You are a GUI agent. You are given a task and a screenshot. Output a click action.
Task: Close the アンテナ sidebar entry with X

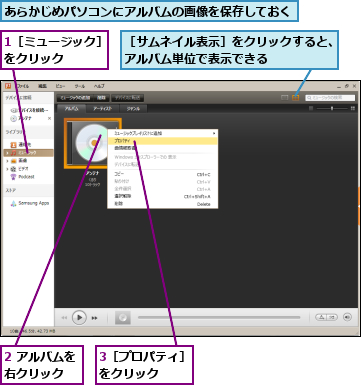point(49,118)
